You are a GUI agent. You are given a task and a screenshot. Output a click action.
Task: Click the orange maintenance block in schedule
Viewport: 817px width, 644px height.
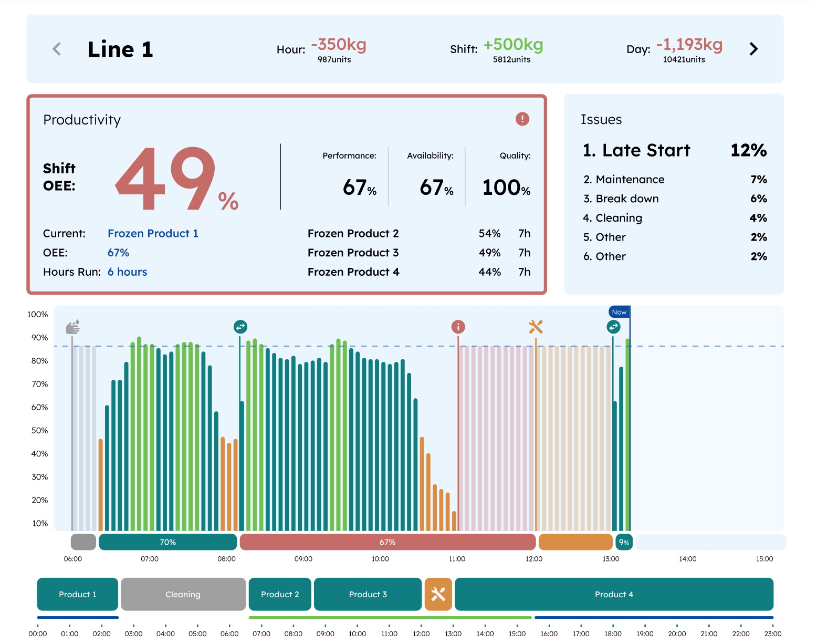click(x=438, y=594)
